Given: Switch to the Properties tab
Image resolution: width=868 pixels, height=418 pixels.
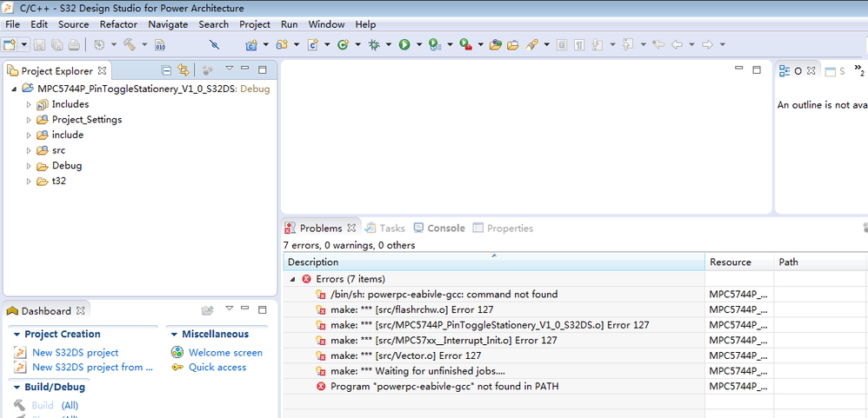Looking at the screenshot, I should (504, 229).
